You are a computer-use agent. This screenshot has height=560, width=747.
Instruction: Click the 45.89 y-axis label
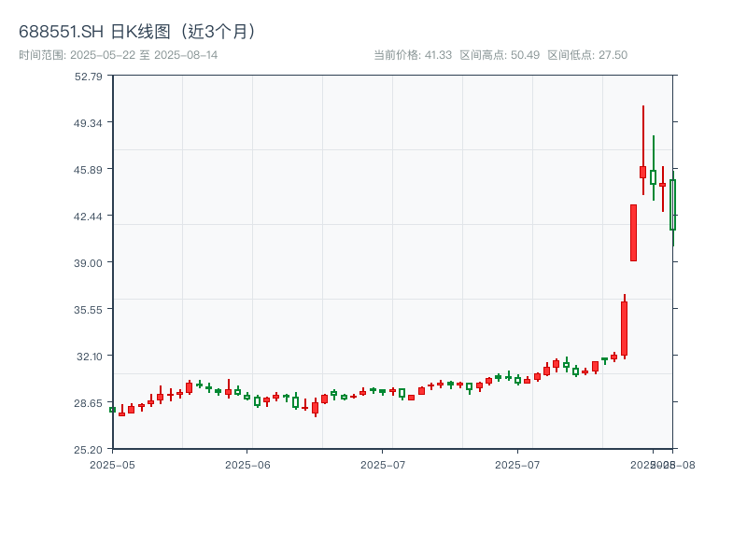[88, 170]
